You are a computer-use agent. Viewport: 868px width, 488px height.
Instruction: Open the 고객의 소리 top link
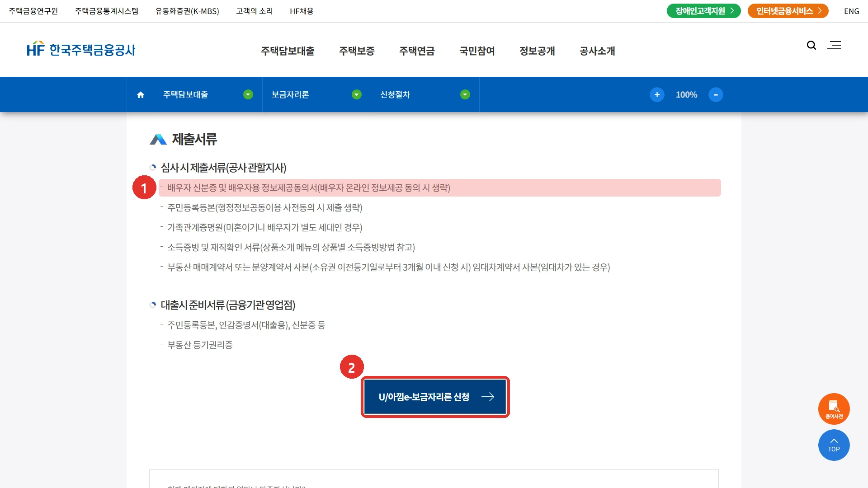[x=255, y=11]
